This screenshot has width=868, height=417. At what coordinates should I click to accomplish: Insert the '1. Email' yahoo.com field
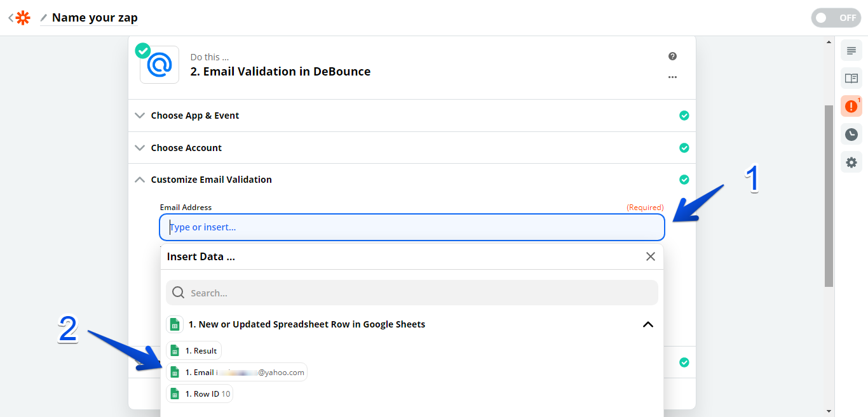pos(236,373)
